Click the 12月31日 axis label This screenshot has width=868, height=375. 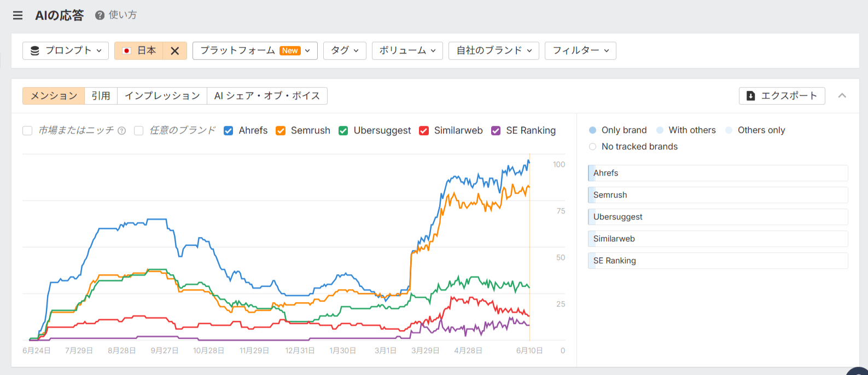[x=300, y=350]
